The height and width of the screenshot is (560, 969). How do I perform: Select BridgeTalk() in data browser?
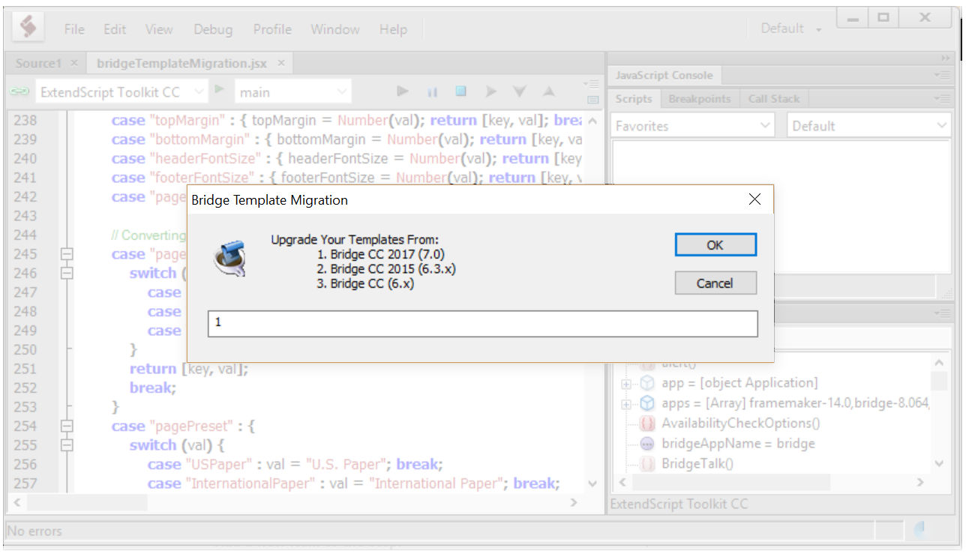point(697,463)
